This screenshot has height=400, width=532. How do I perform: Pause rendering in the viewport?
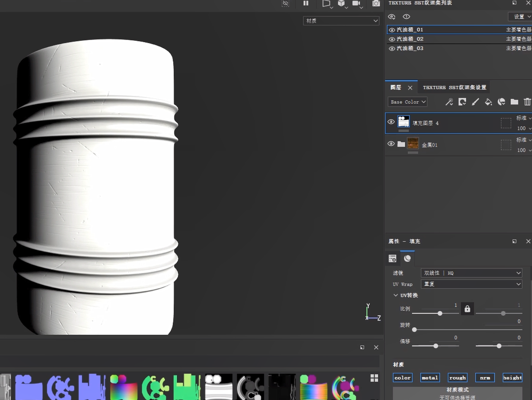point(306,4)
